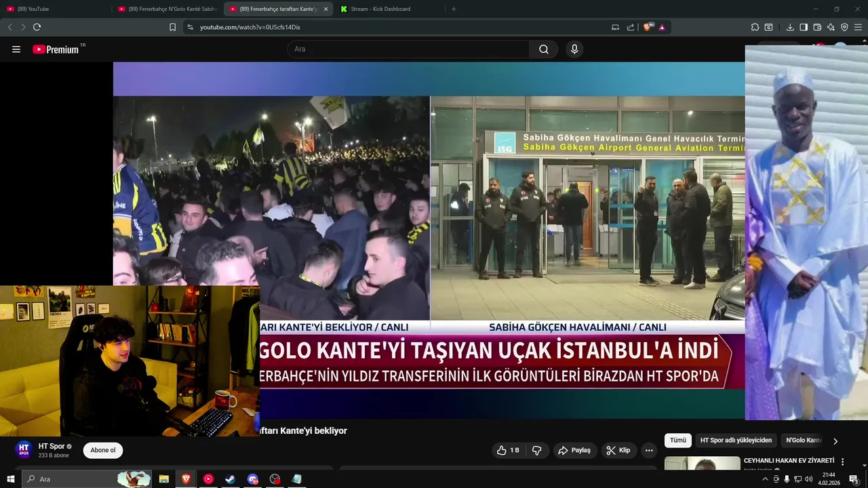Viewport: 868px width, 488px height.
Task: Open HT Spor channel avatar
Action: point(24,450)
